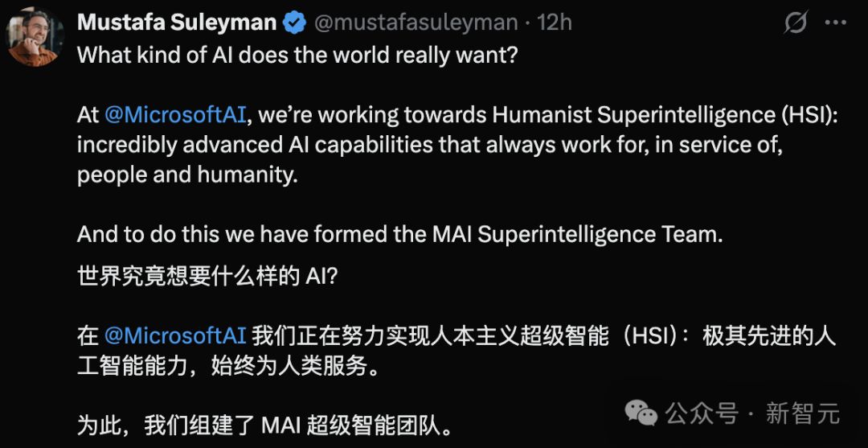Open the @MicrosoftAI mention in the English text
Image resolution: width=868 pixels, height=448 pixels.
click(x=174, y=115)
